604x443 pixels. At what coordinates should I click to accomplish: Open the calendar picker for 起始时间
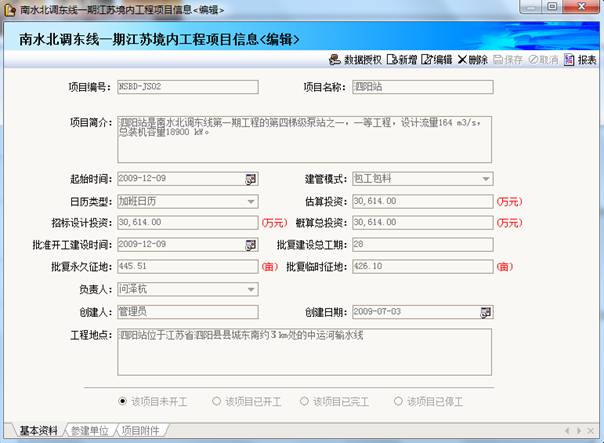point(251,179)
